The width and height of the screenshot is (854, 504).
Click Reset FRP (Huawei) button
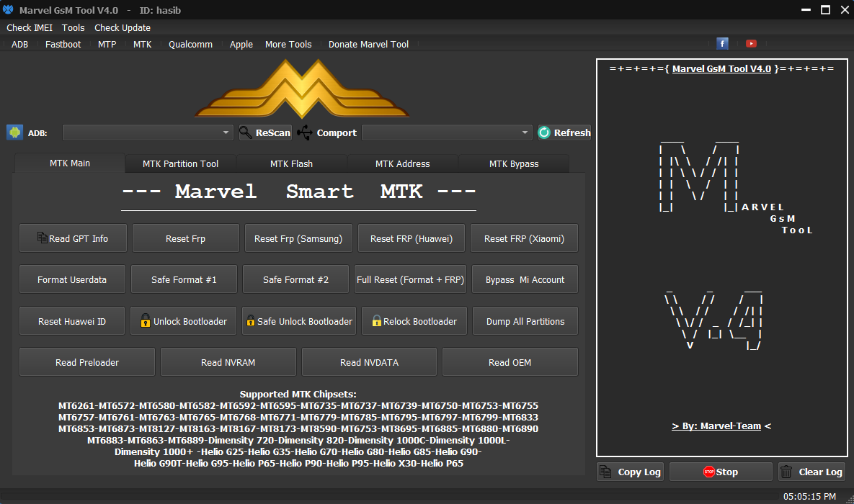(x=412, y=238)
